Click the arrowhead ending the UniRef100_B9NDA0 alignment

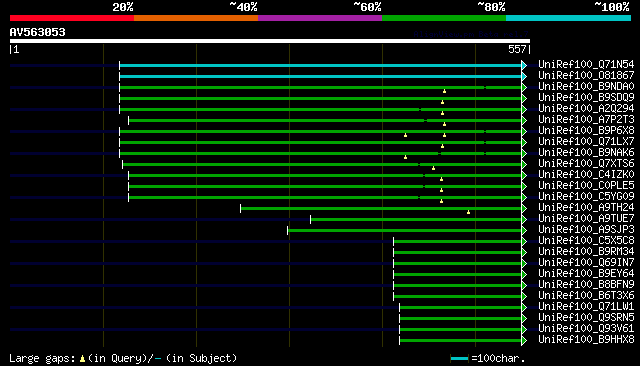[x=524, y=87]
